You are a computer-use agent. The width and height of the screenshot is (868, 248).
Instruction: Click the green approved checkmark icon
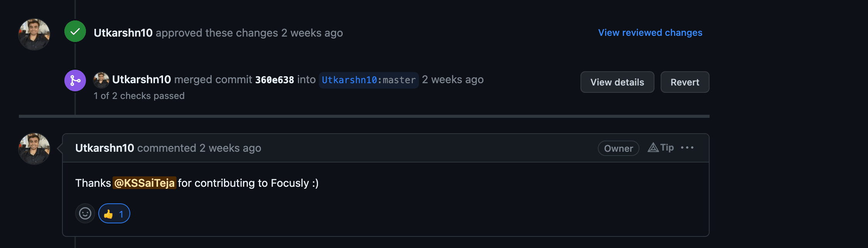[75, 32]
